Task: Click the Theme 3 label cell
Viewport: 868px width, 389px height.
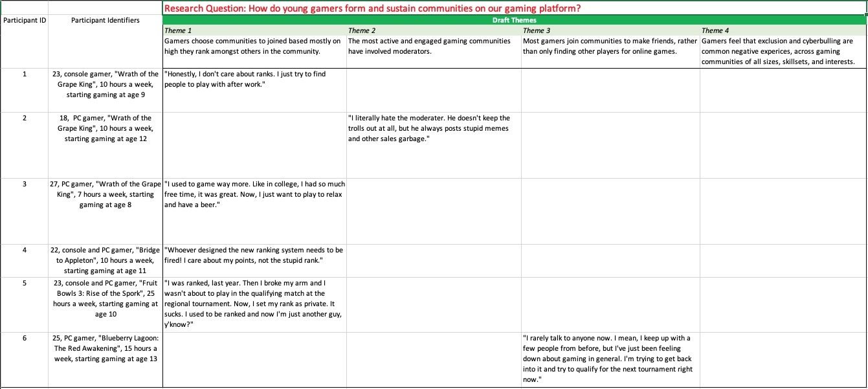Action: [x=610, y=30]
